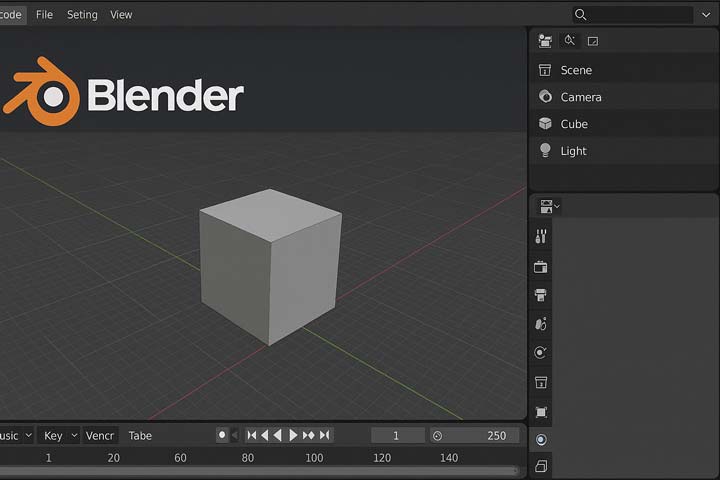This screenshot has width=720, height=480.
Task: Click the outliner editor type icon
Action: [545, 41]
